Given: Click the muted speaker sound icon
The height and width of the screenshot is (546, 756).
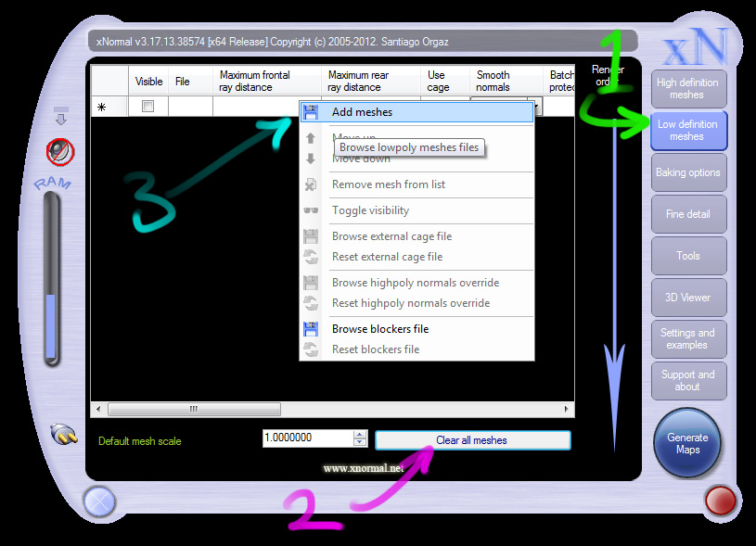Looking at the screenshot, I should coord(60,152).
